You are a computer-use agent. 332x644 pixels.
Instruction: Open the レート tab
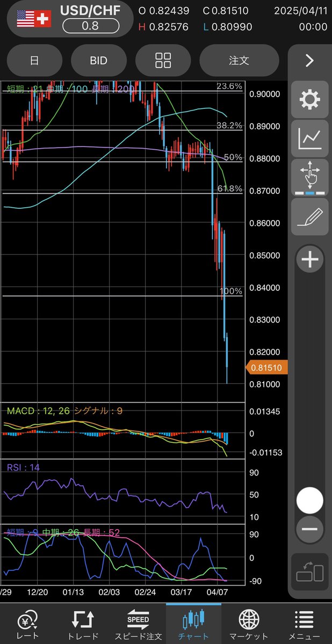(x=27, y=624)
